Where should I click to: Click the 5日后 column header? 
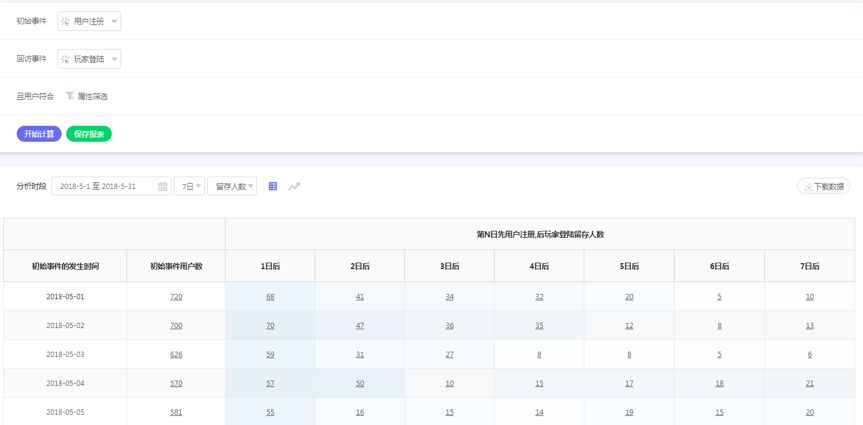[629, 266]
